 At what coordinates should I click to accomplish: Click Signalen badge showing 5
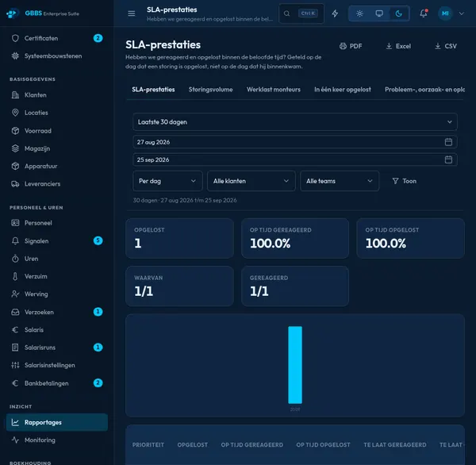[98, 241]
